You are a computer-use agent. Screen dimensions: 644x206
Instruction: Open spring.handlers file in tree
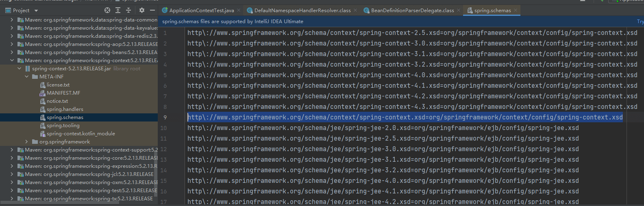pyautogui.click(x=65, y=109)
